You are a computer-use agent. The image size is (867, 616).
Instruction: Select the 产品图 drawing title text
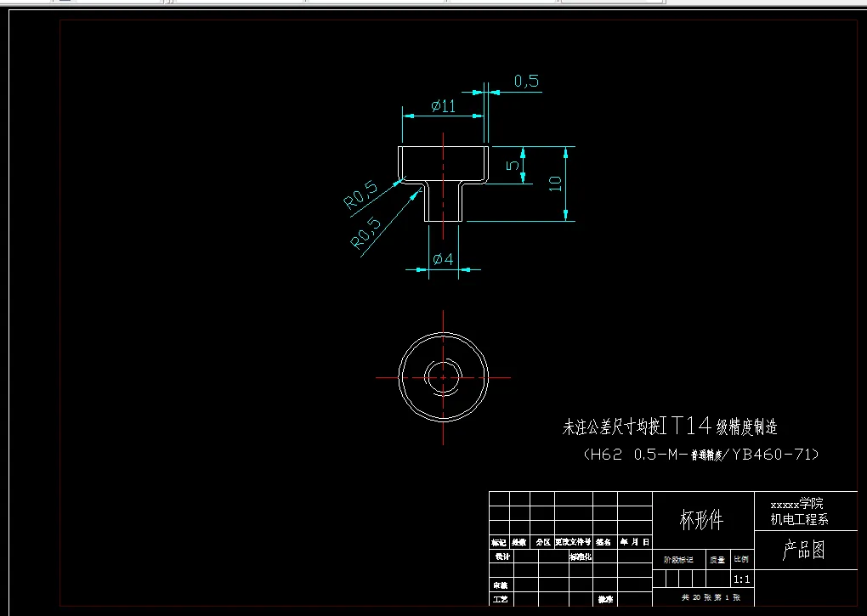click(804, 550)
